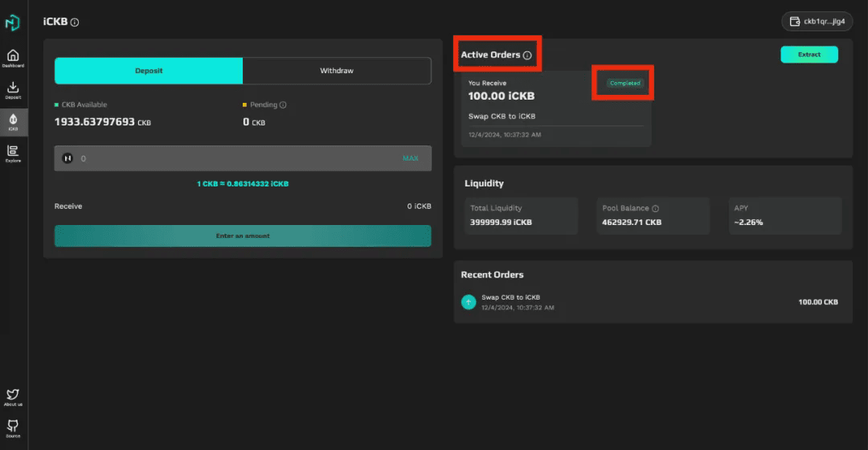Click Active Orders info icon
This screenshot has height=450, width=868.
[527, 55]
